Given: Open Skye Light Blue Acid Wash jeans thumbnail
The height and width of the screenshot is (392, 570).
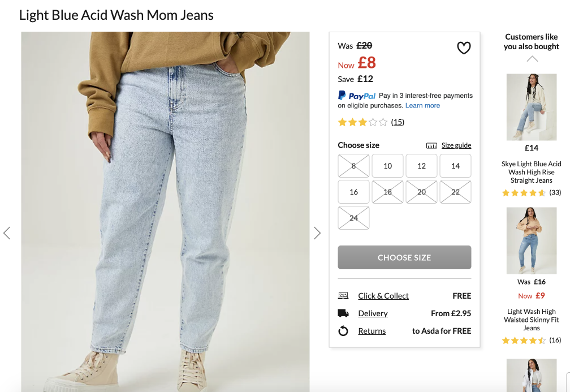Looking at the screenshot, I should pos(532,107).
